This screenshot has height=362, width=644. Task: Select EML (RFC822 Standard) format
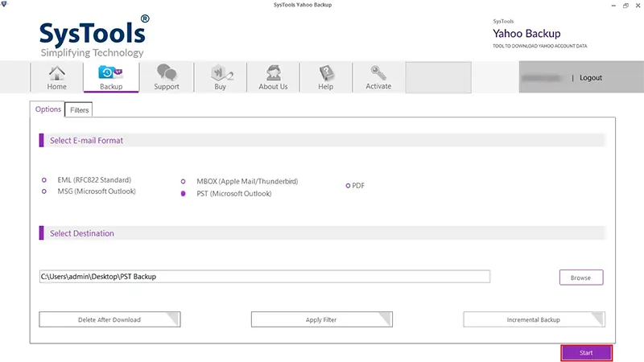[x=44, y=179]
